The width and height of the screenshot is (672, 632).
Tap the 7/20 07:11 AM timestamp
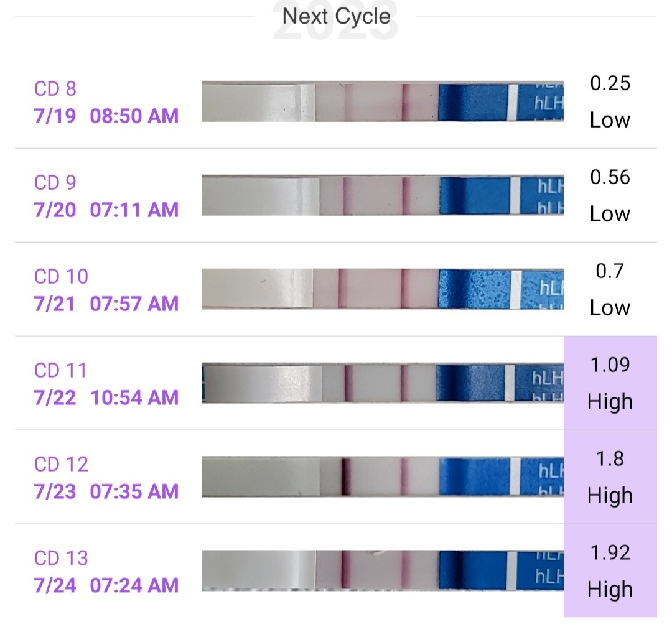point(106,210)
